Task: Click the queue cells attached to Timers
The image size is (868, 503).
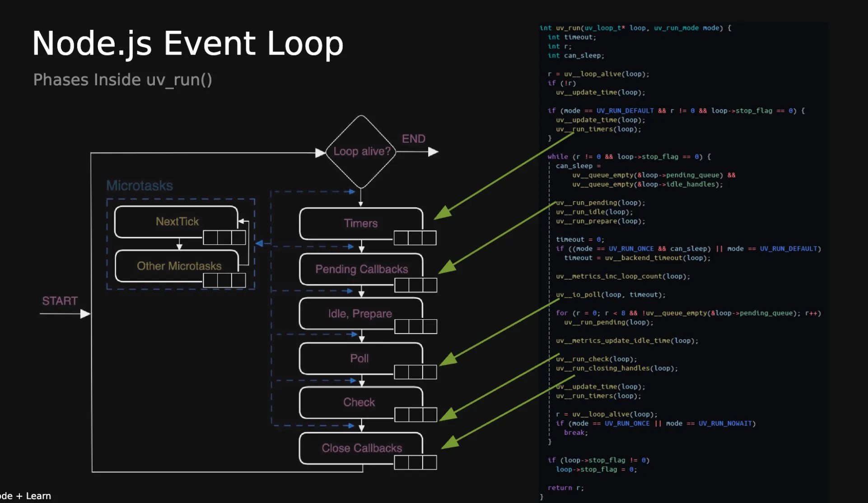Action: pyautogui.click(x=415, y=238)
